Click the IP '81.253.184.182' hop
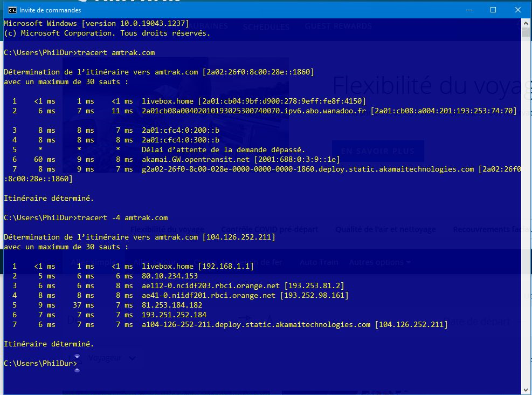This screenshot has width=532, height=395. [x=172, y=305]
